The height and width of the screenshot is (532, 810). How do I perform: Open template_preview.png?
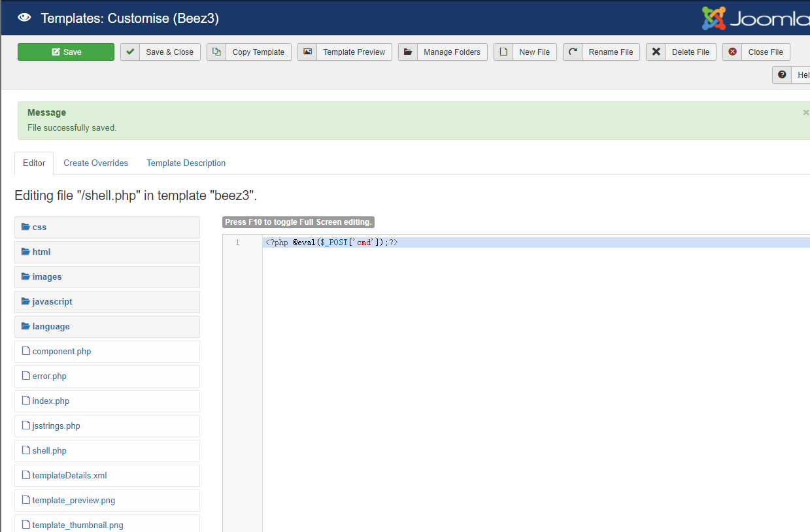coord(107,500)
